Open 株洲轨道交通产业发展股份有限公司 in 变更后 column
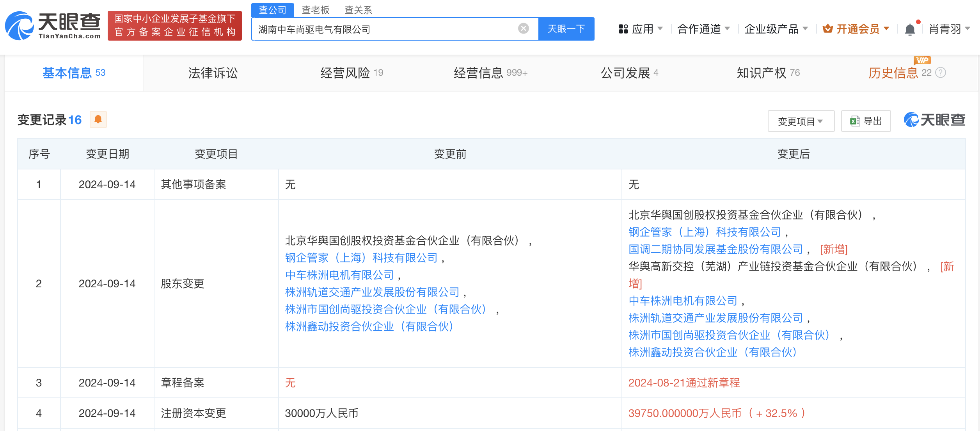980x431 pixels. click(x=716, y=318)
